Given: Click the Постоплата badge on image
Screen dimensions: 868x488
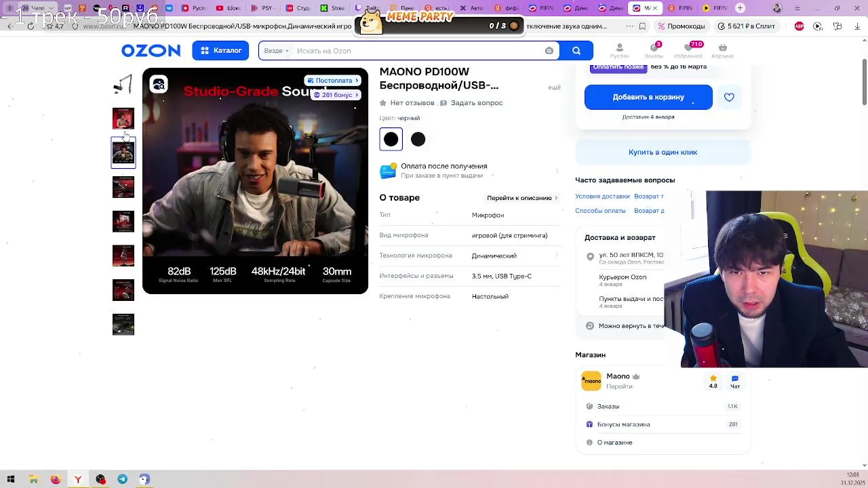Looking at the screenshot, I should pyautogui.click(x=332, y=81).
